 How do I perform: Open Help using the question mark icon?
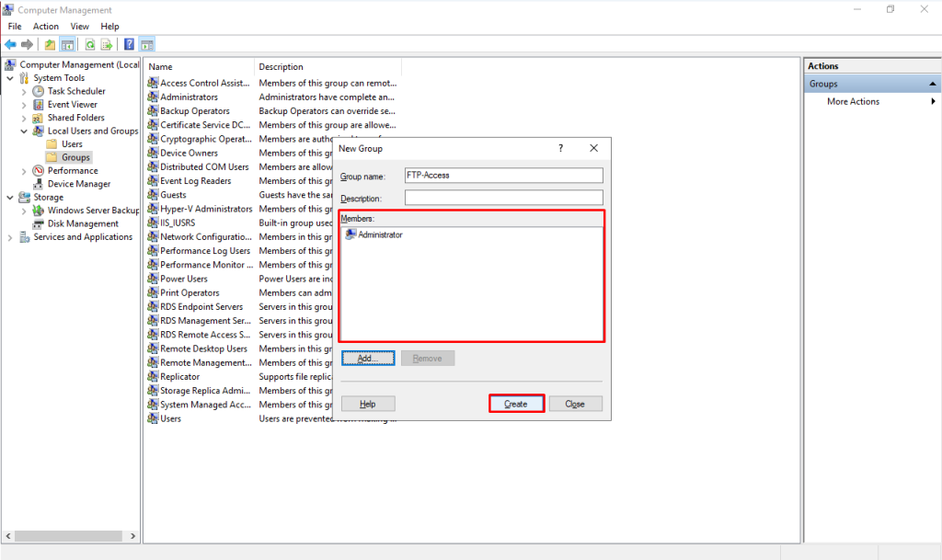tap(129, 43)
